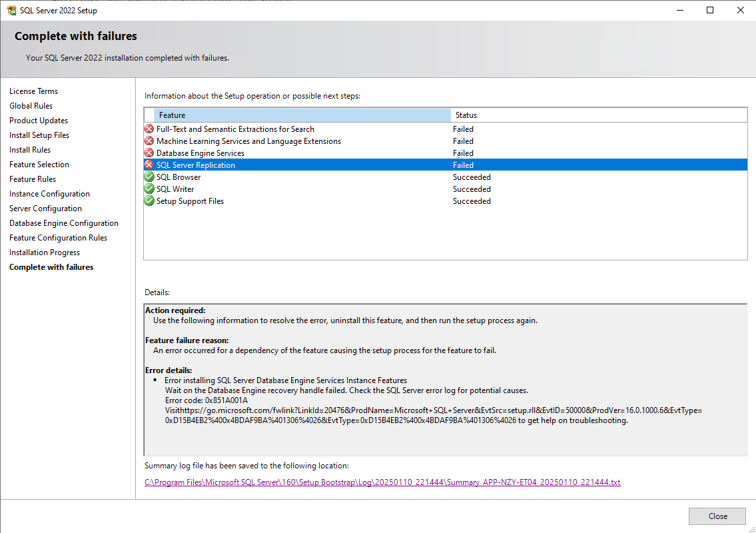Click the Failed status for Database Engine Services

coord(463,153)
